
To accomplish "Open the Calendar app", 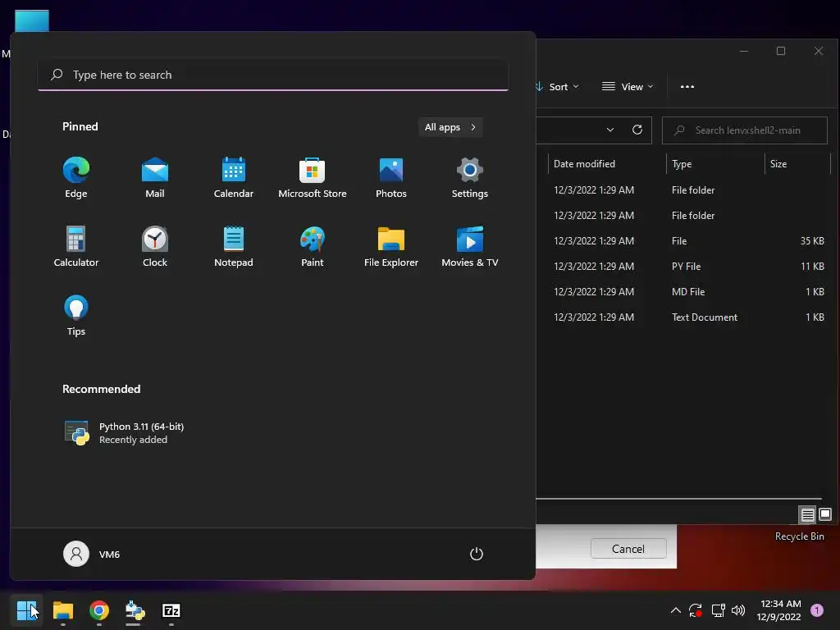I will click(234, 178).
